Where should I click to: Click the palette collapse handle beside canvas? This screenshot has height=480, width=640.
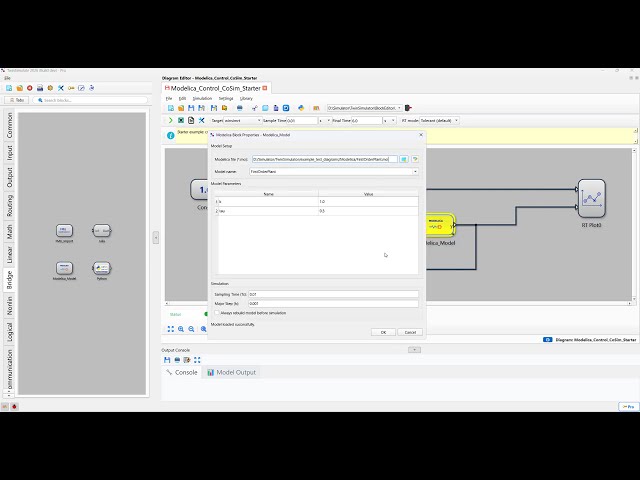click(x=156, y=238)
